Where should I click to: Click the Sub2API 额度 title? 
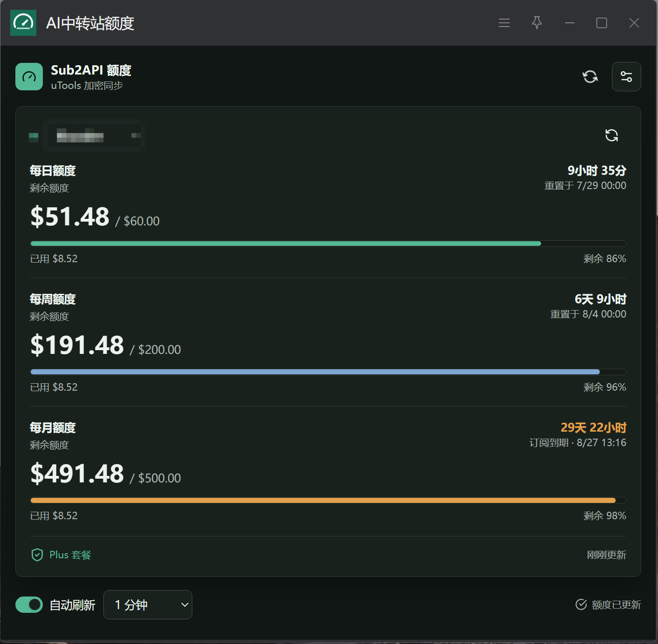click(91, 70)
